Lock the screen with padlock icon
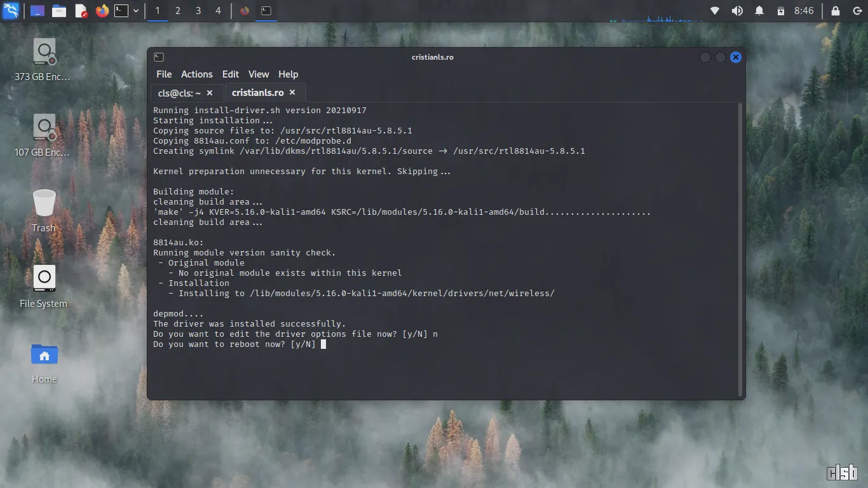868x488 pixels. (x=836, y=11)
